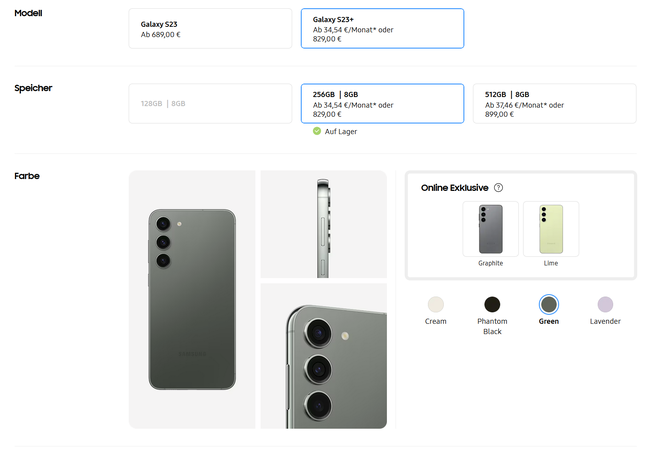Select the Galaxy S23+ model option
This screenshot has height=450, width=653.
point(382,28)
